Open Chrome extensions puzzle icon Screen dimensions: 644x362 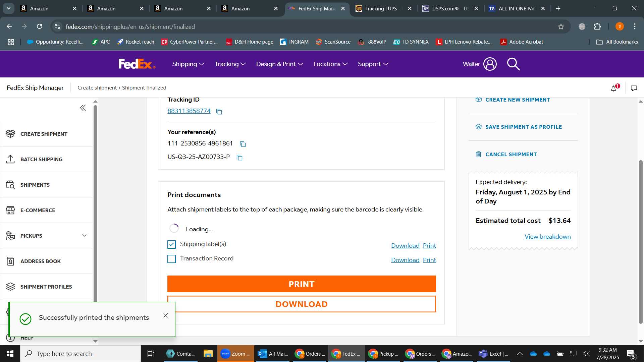[x=597, y=26]
